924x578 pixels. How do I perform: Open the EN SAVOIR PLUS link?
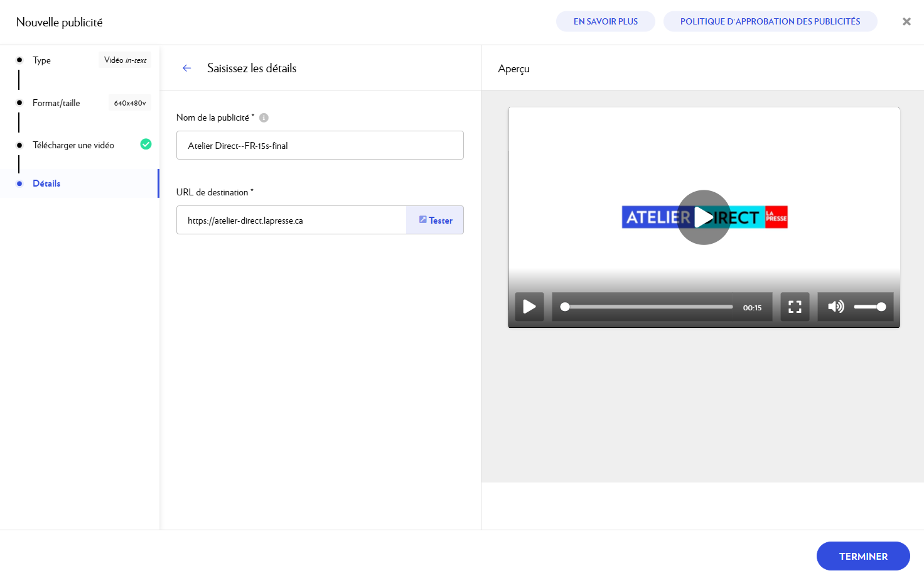[x=605, y=21]
